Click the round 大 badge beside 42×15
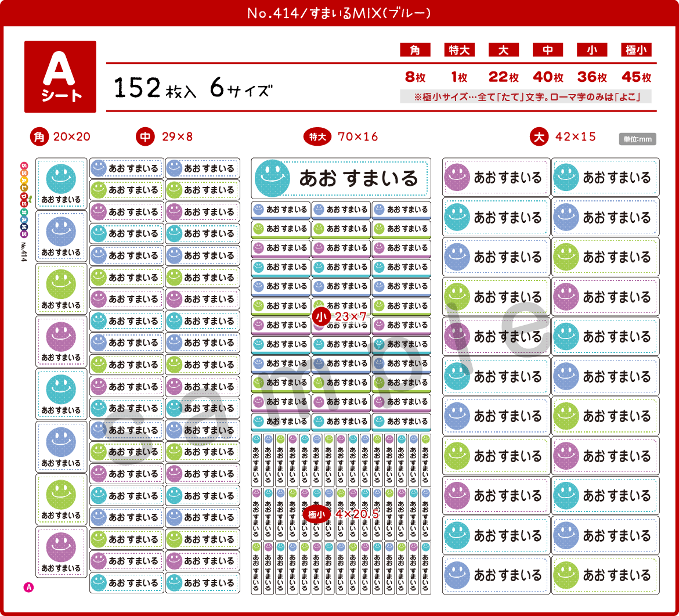 pos(539,137)
